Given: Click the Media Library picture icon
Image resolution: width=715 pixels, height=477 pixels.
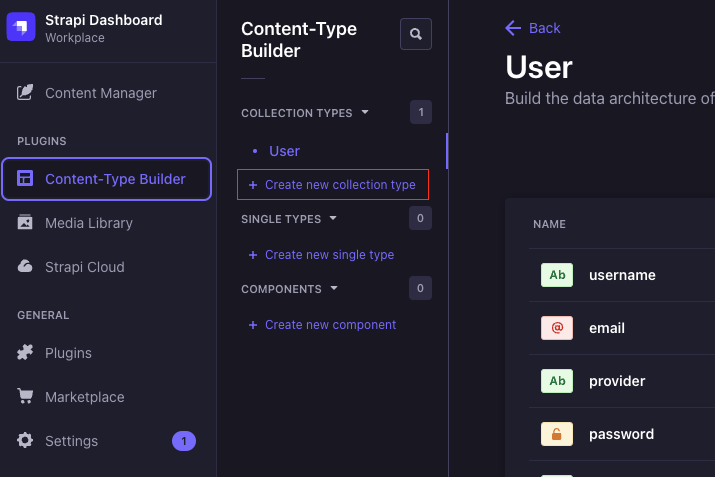Looking at the screenshot, I should click(25, 223).
